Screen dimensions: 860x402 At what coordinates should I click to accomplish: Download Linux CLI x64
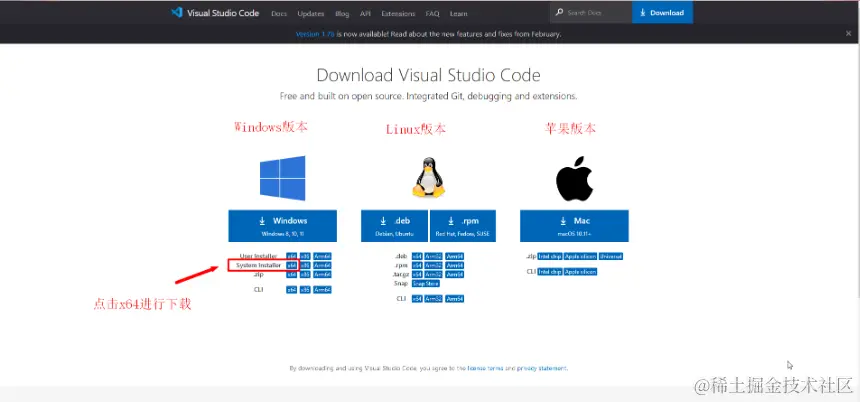pyautogui.click(x=417, y=299)
